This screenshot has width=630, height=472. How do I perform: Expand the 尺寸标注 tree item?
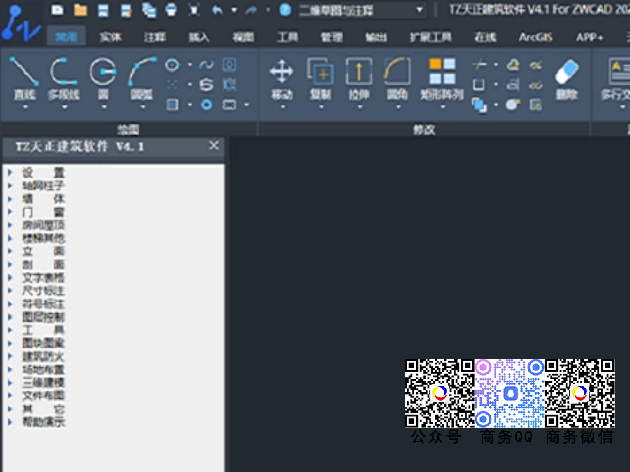pyautogui.click(x=10, y=290)
